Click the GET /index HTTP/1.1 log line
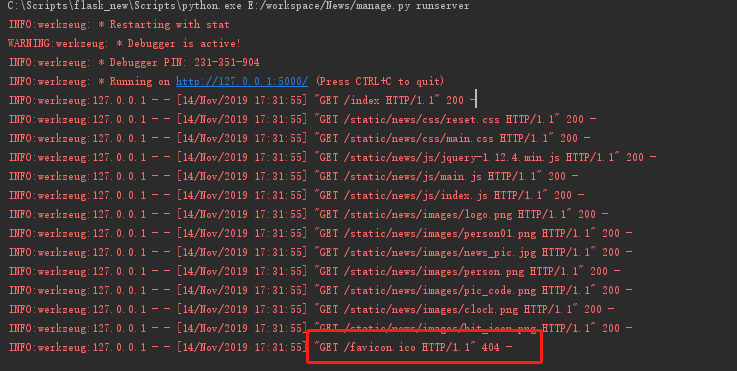737x371 pixels. point(242,100)
